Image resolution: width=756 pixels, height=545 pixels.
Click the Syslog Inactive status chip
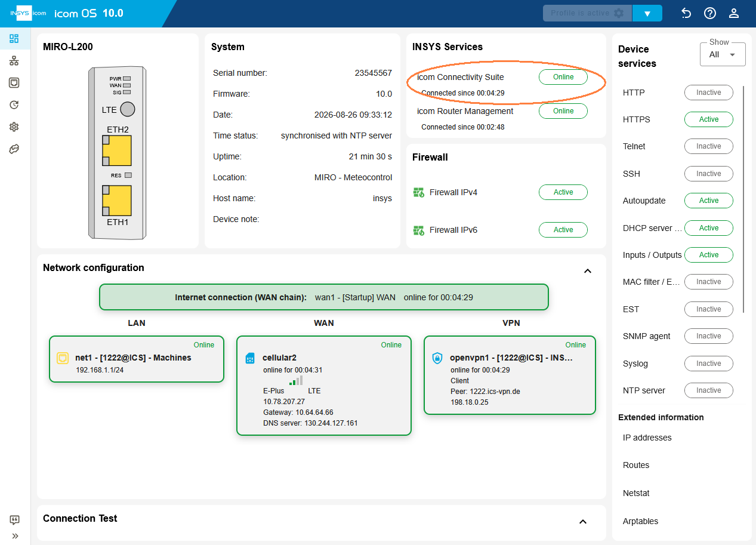(x=708, y=364)
